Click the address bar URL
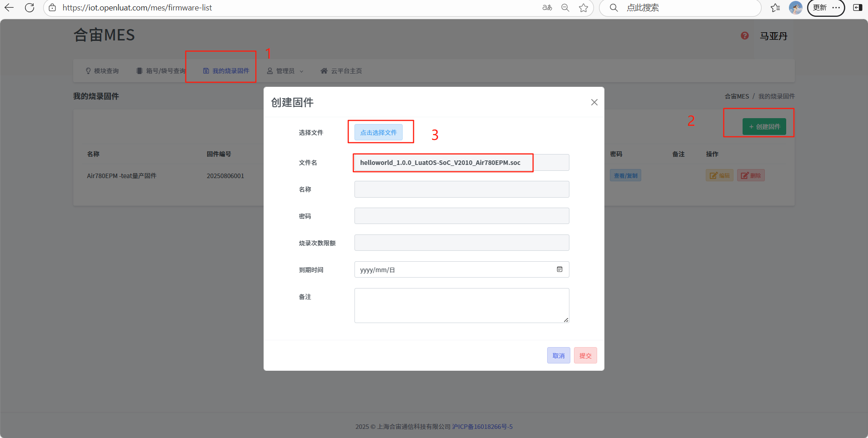This screenshot has height=438, width=868. click(137, 8)
